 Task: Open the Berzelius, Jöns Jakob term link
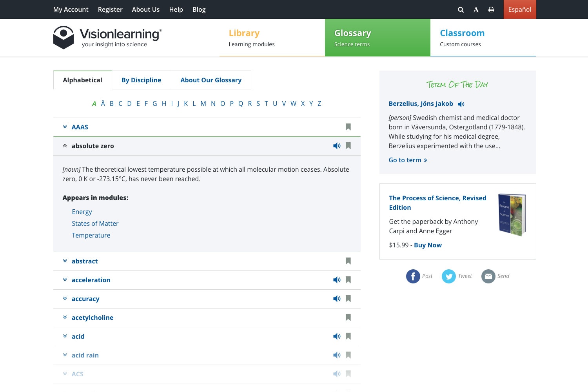(421, 103)
